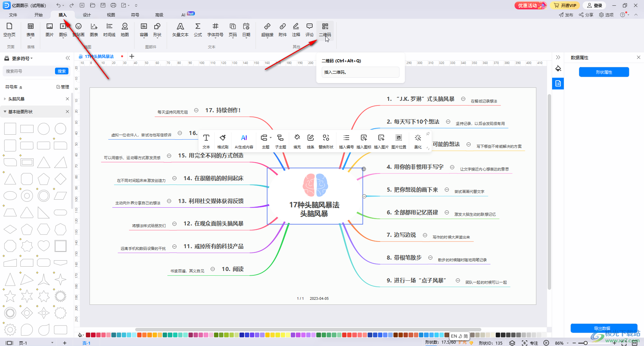Open 文件 menu
This screenshot has width=644, height=346.
point(13,15)
